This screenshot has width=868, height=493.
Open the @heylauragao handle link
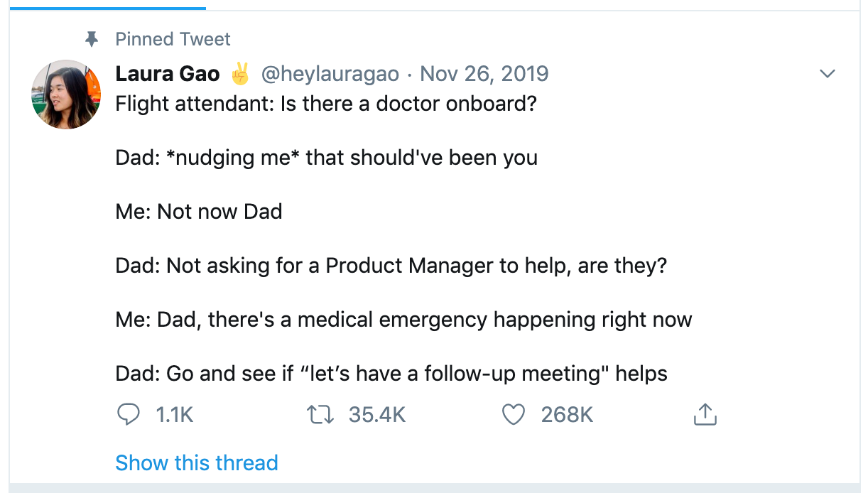[330, 73]
